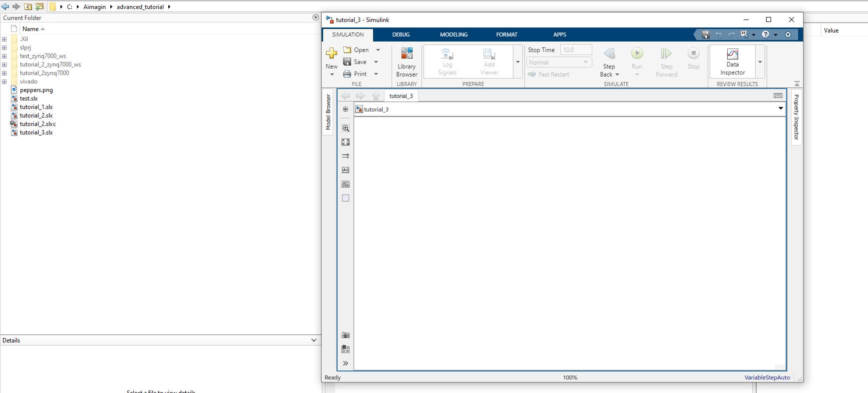The height and width of the screenshot is (393, 868).
Task: Switch to the MODELING tab
Action: point(454,34)
